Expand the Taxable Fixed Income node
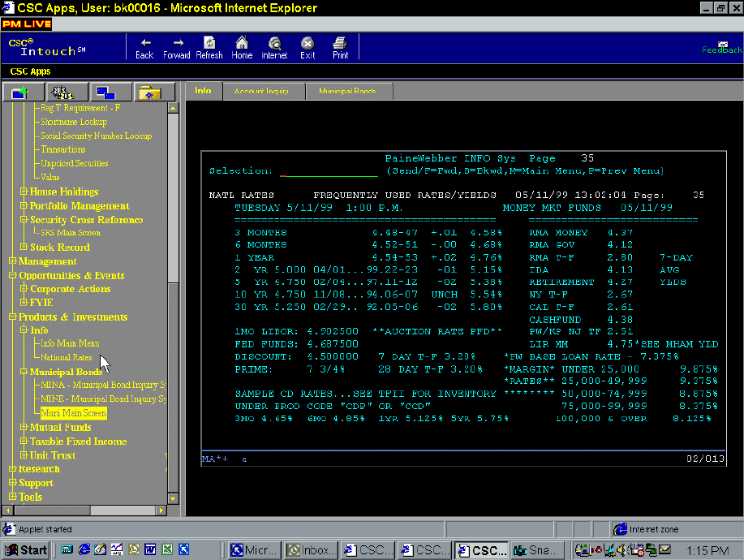The width and height of the screenshot is (744, 560). [x=24, y=441]
